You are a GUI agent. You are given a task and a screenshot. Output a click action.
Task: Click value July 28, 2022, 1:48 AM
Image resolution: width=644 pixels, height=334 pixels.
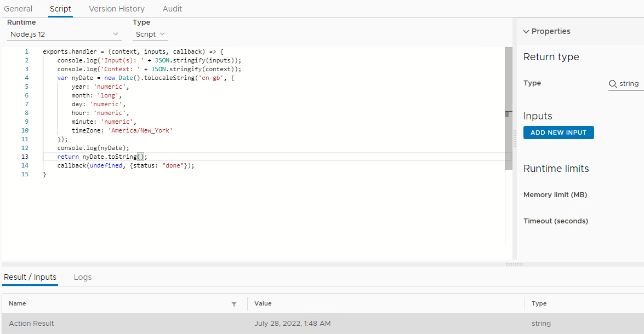click(x=293, y=324)
